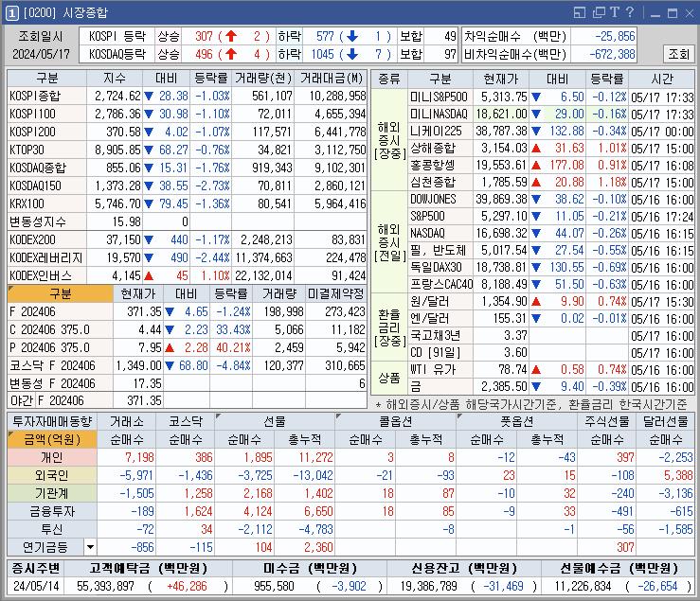Click the 달러선물 column header

[x=665, y=421]
